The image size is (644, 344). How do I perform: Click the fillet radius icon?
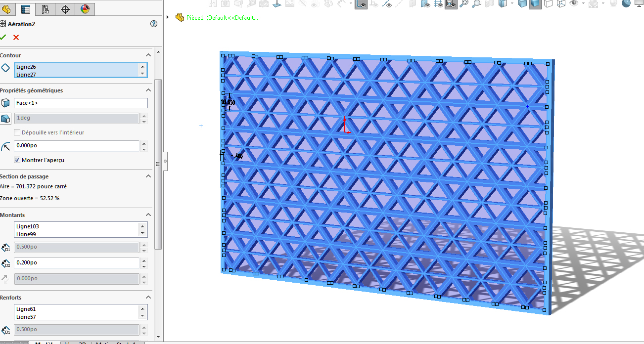pos(5,146)
